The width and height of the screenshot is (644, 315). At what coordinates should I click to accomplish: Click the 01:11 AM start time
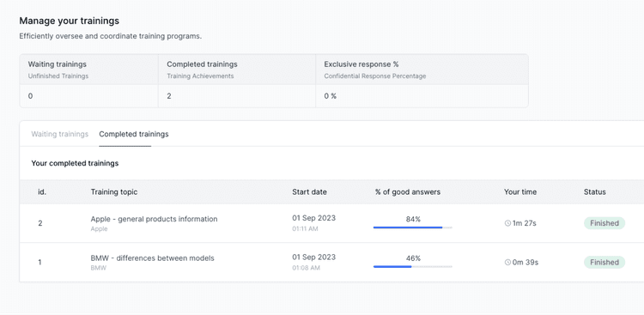click(305, 229)
